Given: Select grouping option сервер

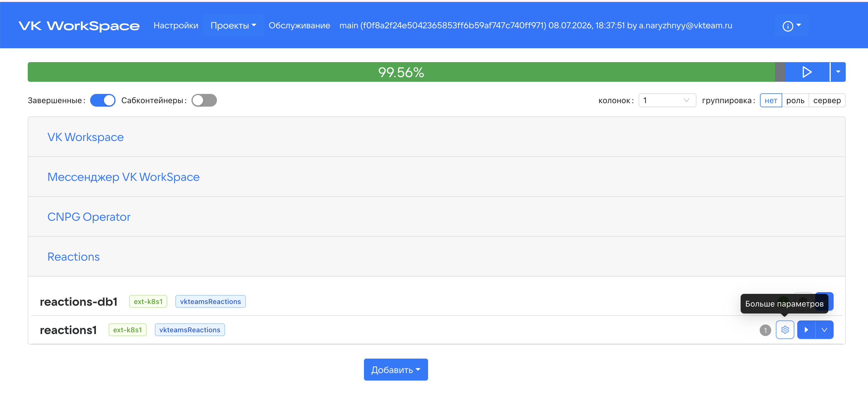Looking at the screenshot, I should [x=827, y=100].
